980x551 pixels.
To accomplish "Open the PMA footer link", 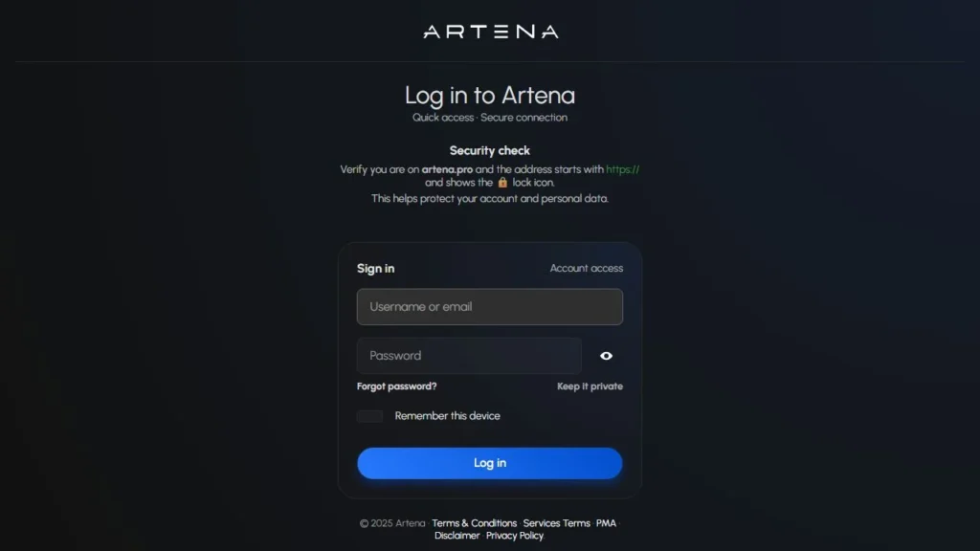I will tap(606, 523).
